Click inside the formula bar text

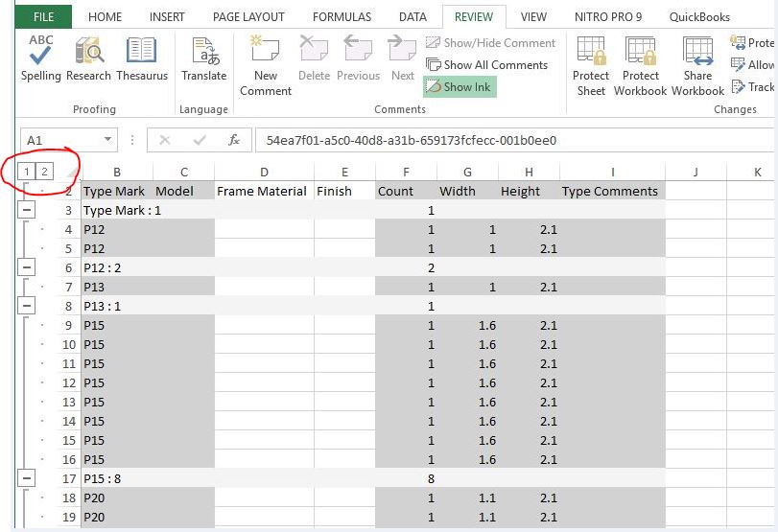[480, 140]
